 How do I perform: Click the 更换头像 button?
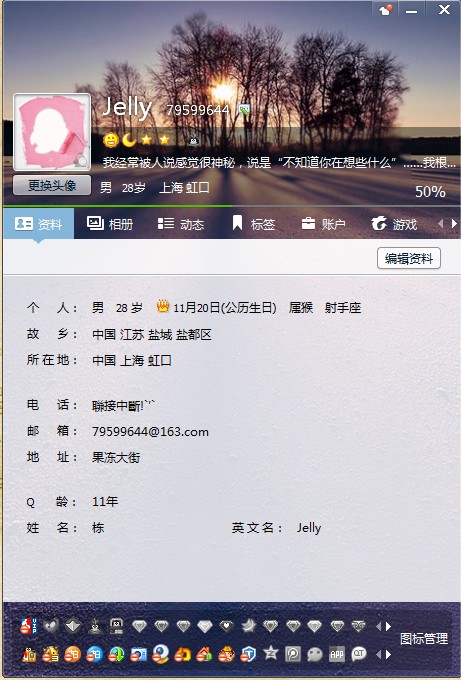point(52,186)
